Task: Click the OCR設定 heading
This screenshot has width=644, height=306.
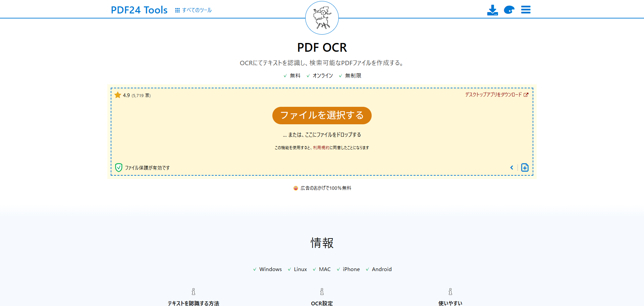Action: 322,303
